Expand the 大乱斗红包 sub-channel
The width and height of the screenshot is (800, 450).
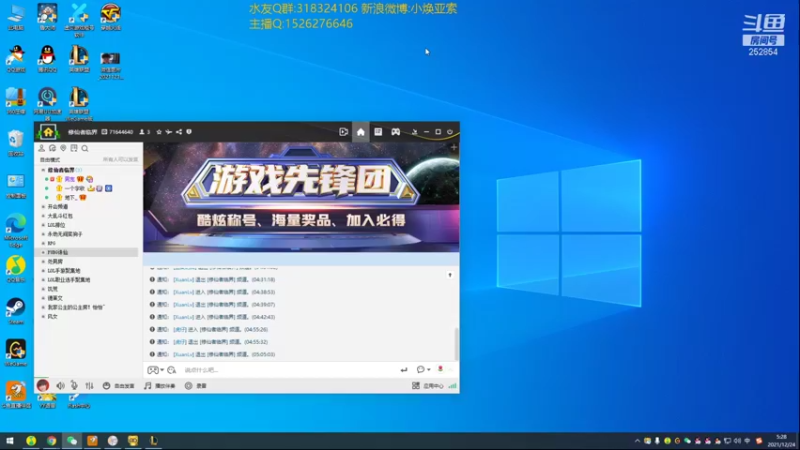coord(43,216)
